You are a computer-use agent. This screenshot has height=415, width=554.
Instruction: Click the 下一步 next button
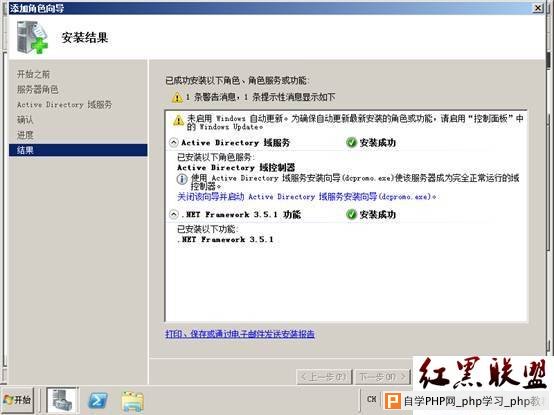pos(382,377)
